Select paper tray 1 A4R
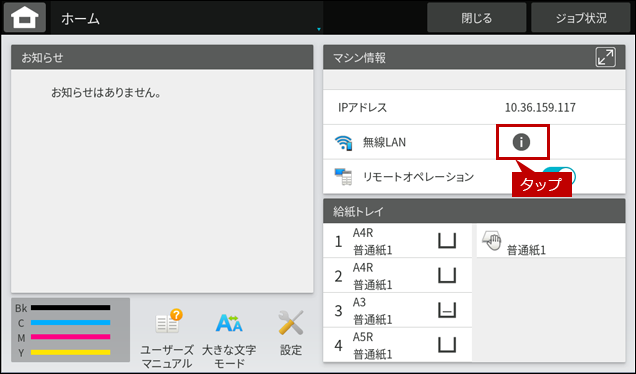Viewport: 636px width, 374px height. click(398, 241)
